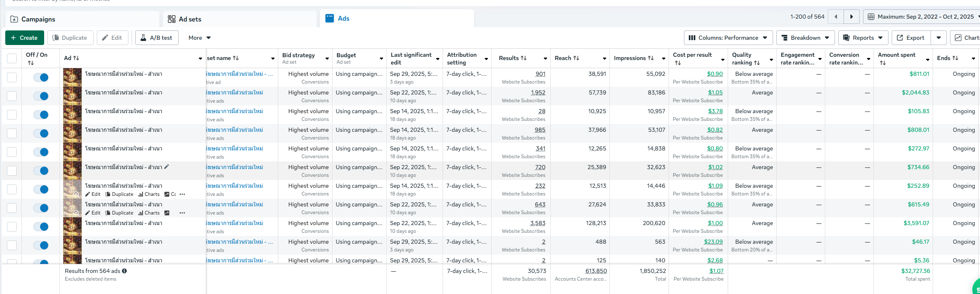Switch to the Ad sets tab
Image resolution: width=980 pixels, height=294 pixels.
(239, 19)
